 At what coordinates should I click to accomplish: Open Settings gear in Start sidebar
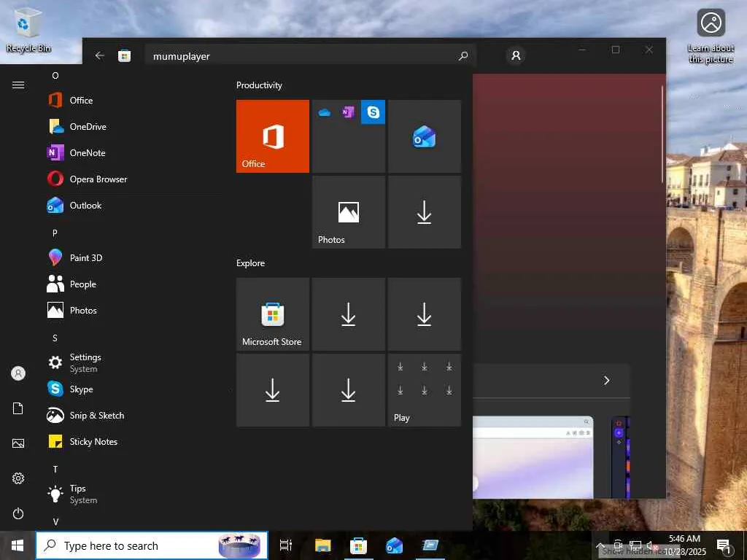(x=18, y=478)
